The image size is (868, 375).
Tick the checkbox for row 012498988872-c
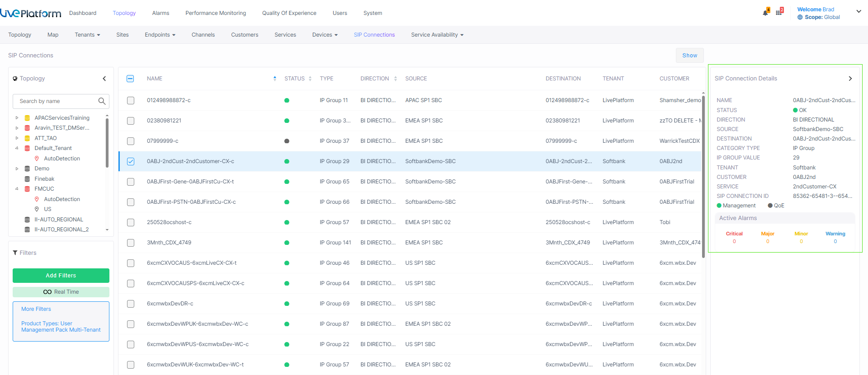[x=131, y=100]
